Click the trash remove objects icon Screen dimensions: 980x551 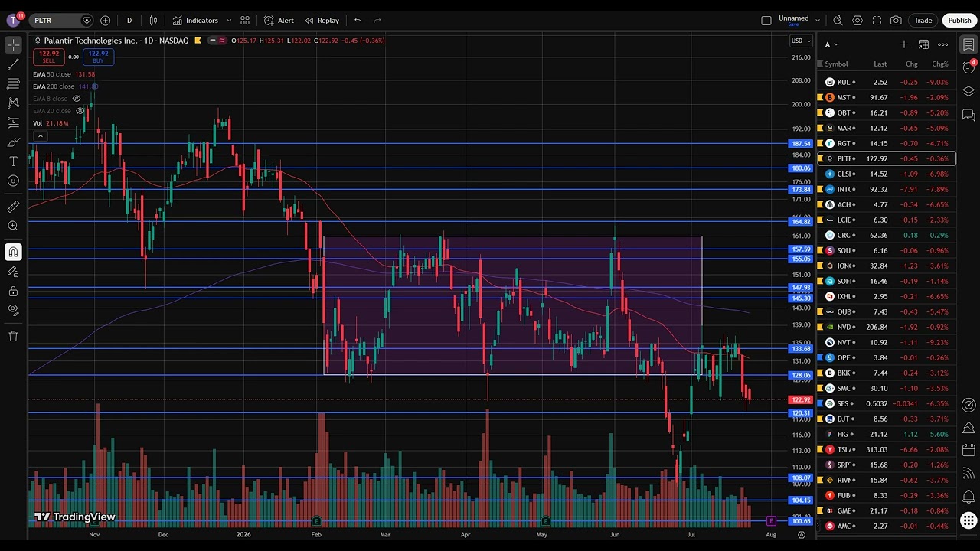[x=13, y=336]
